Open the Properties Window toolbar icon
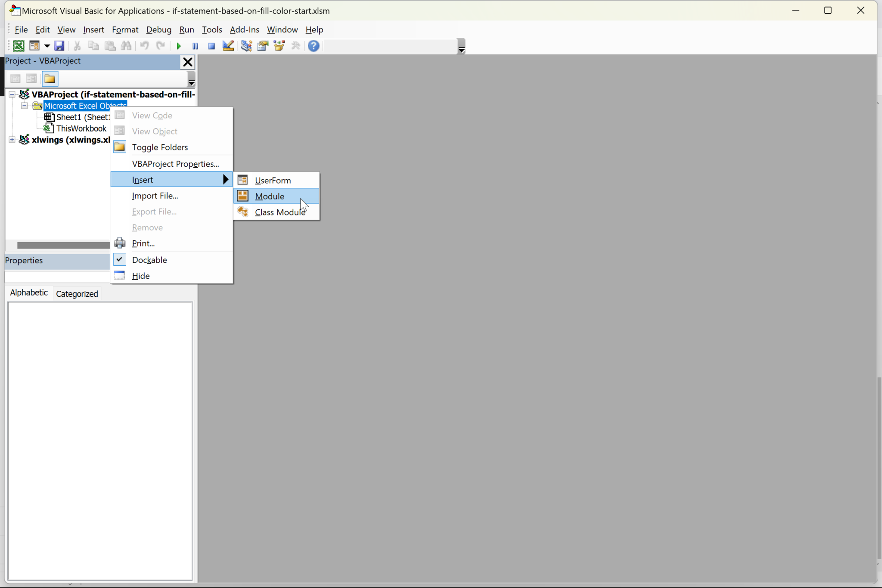The height and width of the screenshot is (588, 882). point(263,46)
